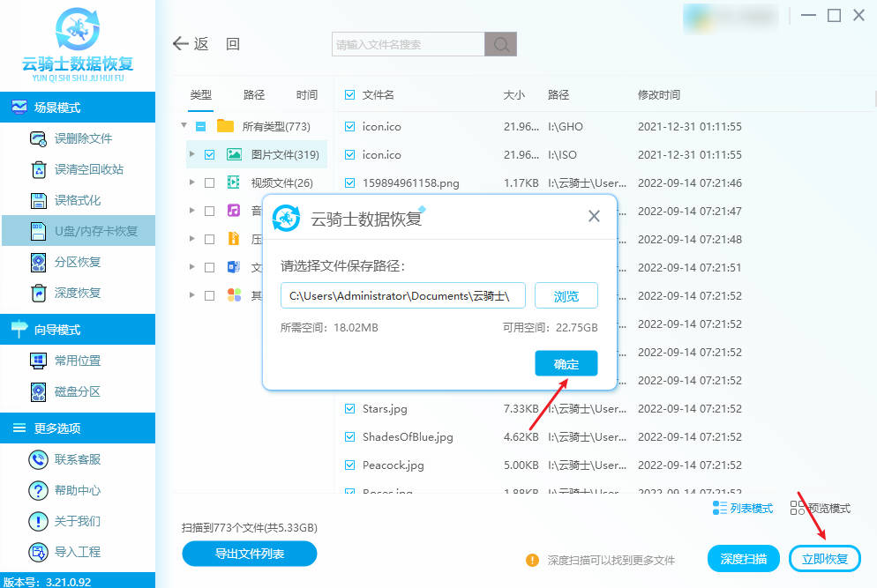This screenshot has height=588, width=877.
Task: Click 浏览 to browse for folder
Action: tap(566, 296)
